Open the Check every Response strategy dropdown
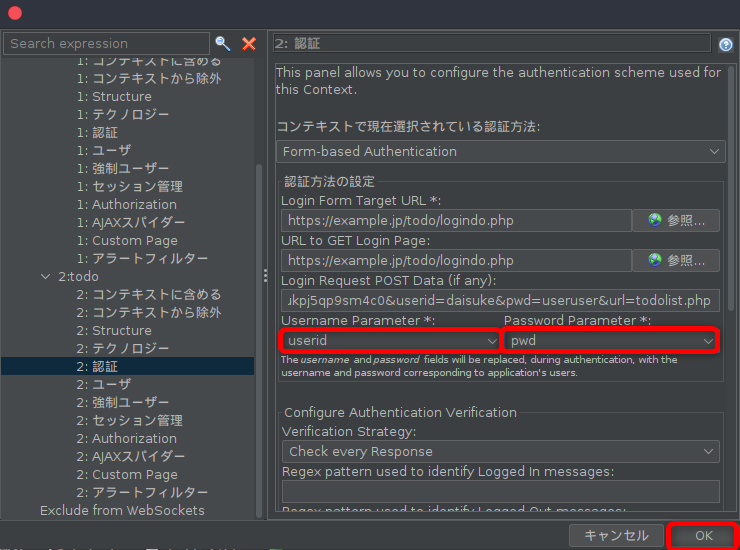Image resolution: width=740 pixels, height=550 pixels. point(500,451)
